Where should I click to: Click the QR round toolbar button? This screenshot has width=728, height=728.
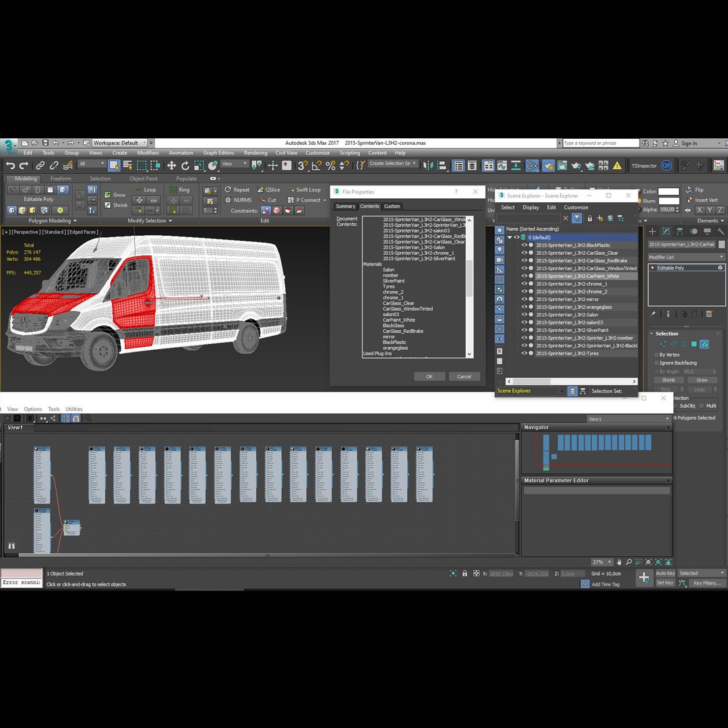(x=667, y=165)
